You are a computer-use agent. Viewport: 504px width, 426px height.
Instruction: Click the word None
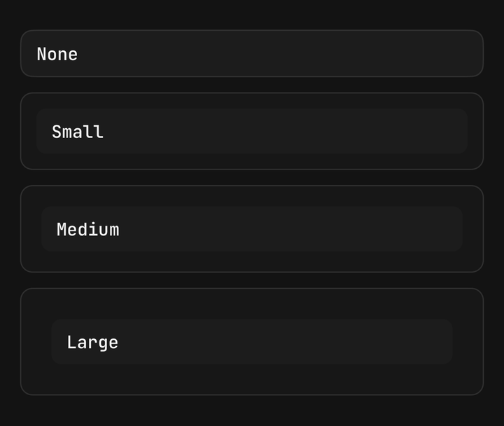pos(57,54)
